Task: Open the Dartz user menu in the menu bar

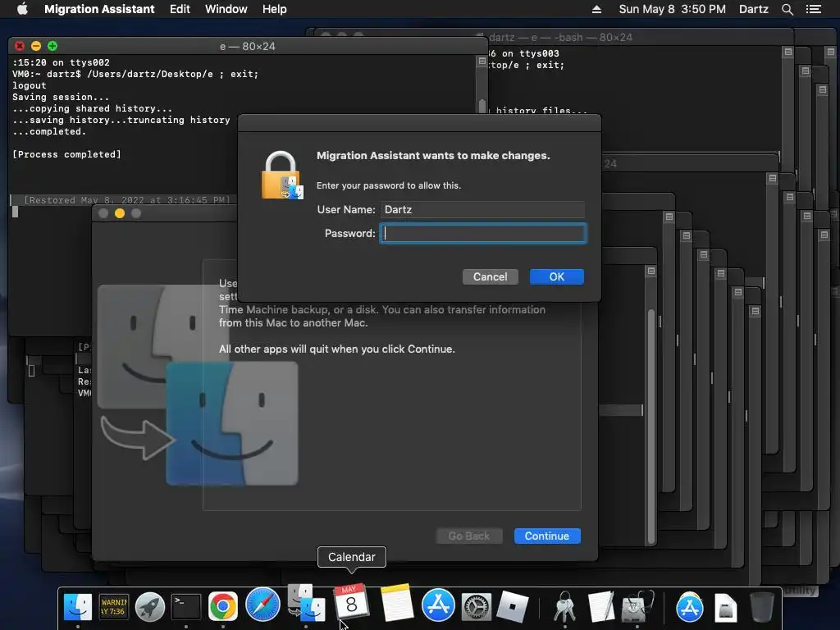Action: click(x=753, y=9)
